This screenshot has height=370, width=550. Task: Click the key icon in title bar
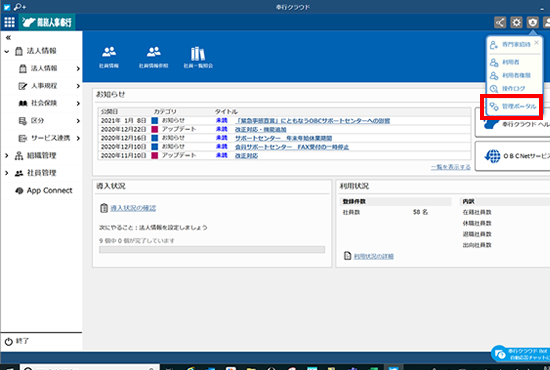click(x=20, y=7)
